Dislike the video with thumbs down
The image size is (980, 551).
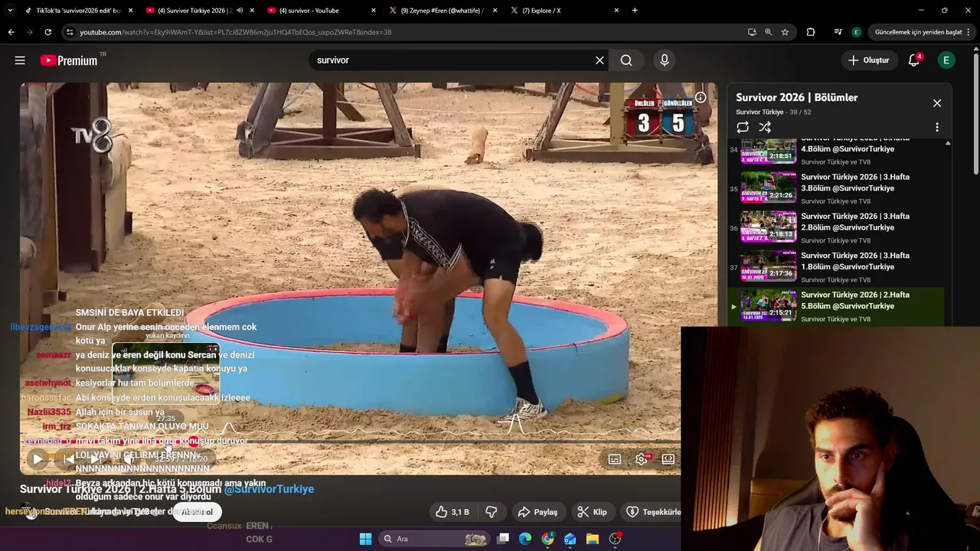click(x=492, y=512)
